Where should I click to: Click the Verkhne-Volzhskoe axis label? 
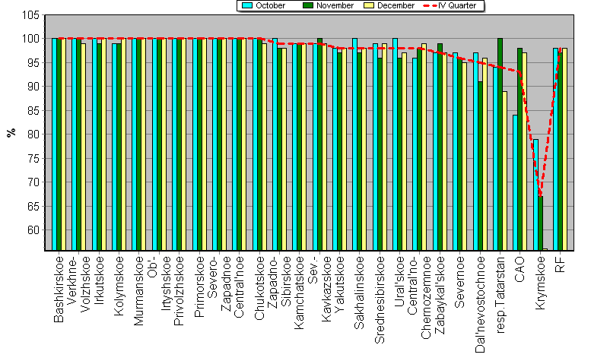78,284
